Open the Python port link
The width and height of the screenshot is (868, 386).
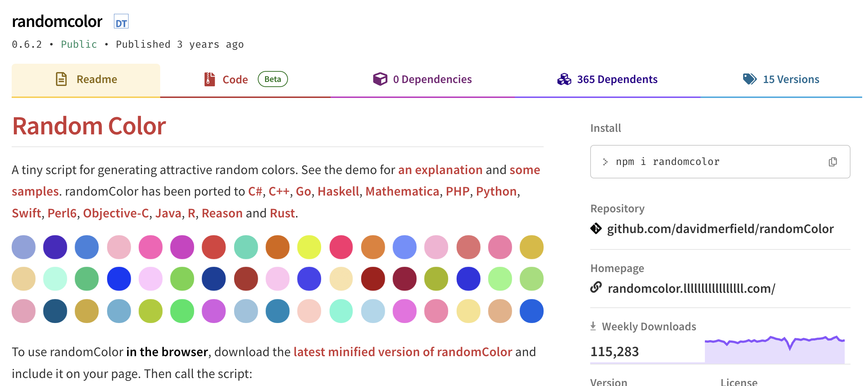click(x=496, y=192)
